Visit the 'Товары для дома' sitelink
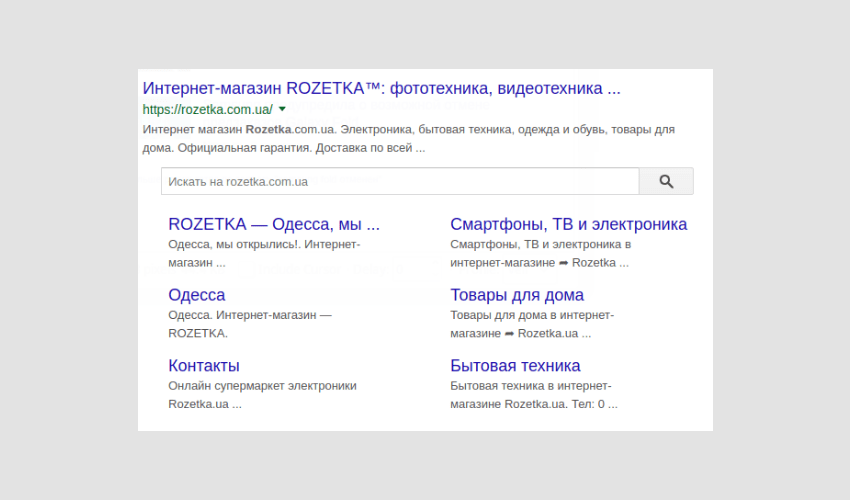The image size is (850, 500). click(x=517, y=295)
